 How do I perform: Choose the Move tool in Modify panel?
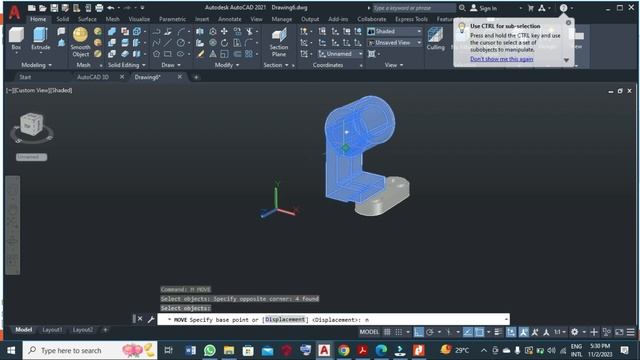224,31
